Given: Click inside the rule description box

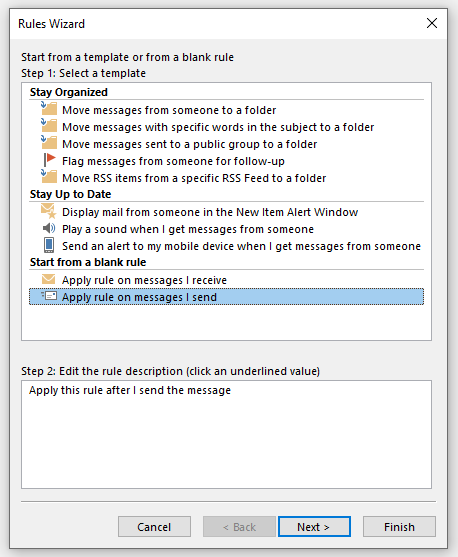Looking at the screenshot, I should [226, 434].
